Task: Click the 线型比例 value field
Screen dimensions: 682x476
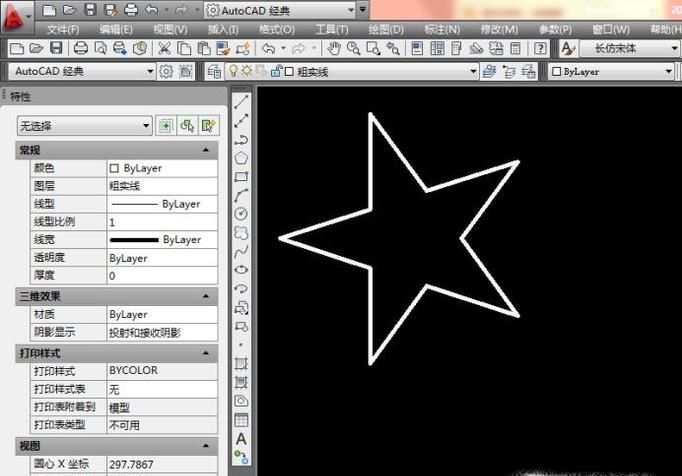Action: coord(161,222)
